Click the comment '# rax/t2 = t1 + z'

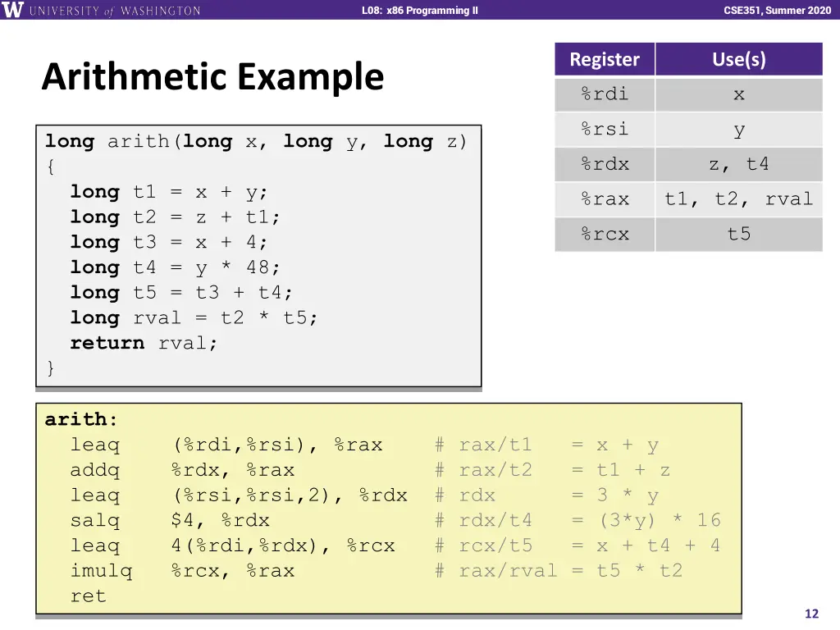[x=552, y=470]
